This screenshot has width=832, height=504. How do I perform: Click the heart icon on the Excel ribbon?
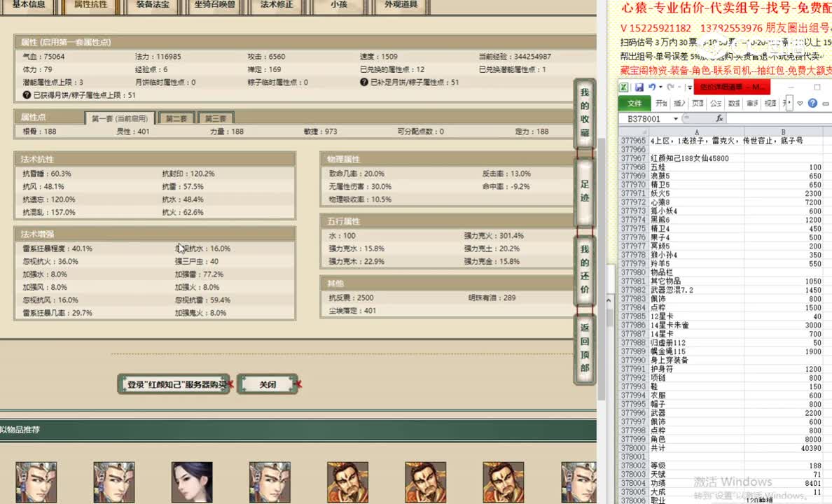[x=800, y=103]
